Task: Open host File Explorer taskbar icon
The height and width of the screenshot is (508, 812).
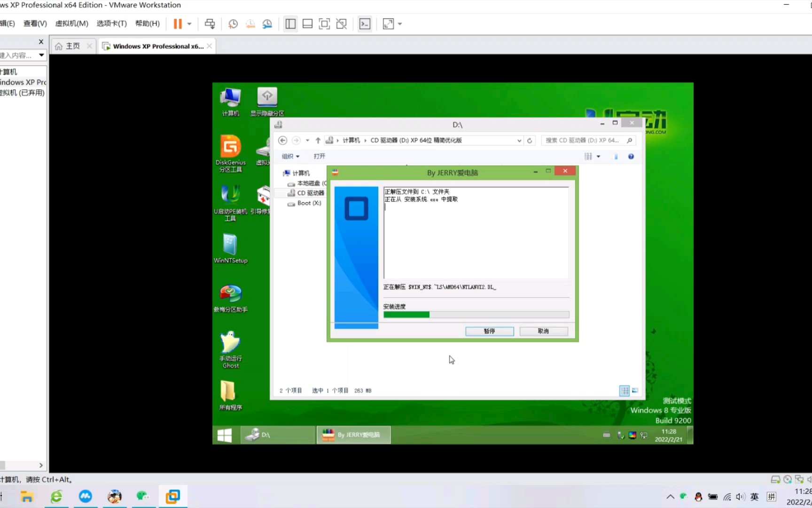Action: (x=27, y=496)
